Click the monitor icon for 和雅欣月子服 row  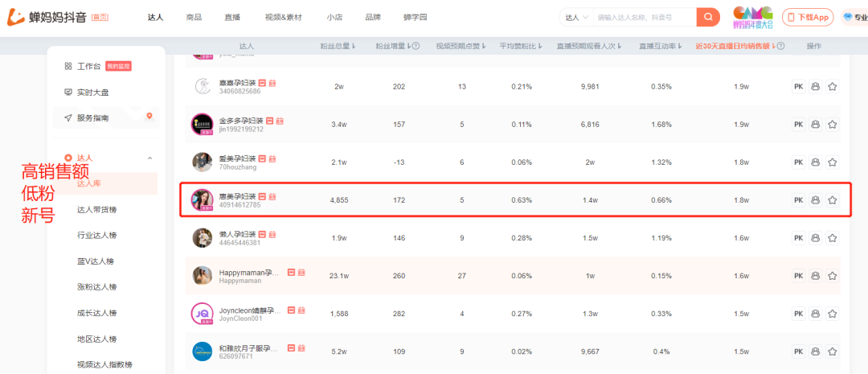(x=816, y=351)
